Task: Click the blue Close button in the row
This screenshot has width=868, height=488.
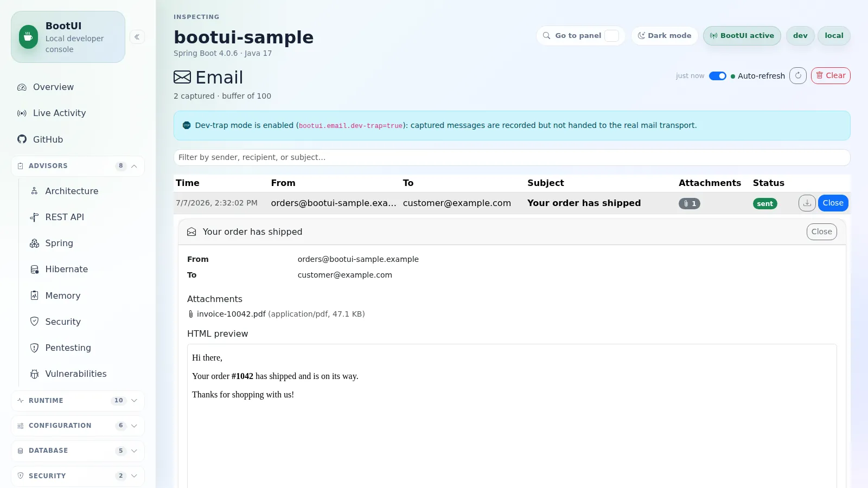Action: pyautogui.click(x=833, y=203)
